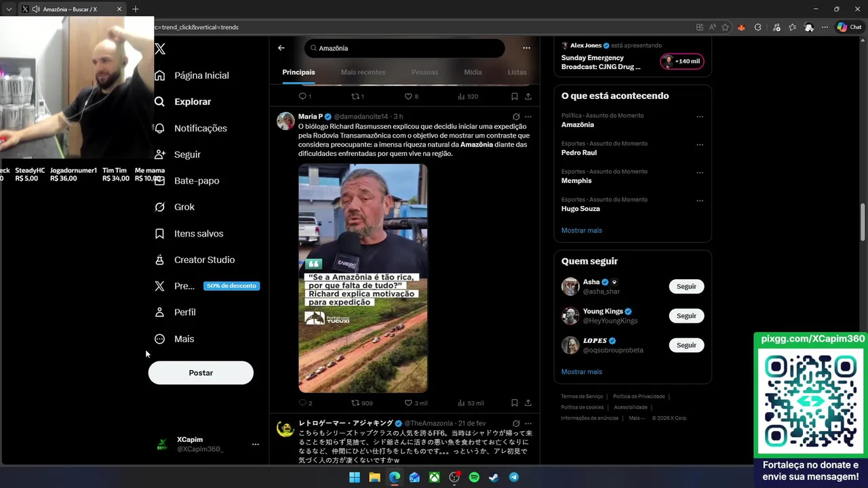Image resolution: width=868 pixels, height=488 pixels.
Task: Open the 50% de desconto Premium offer
Action: (231, 286)
